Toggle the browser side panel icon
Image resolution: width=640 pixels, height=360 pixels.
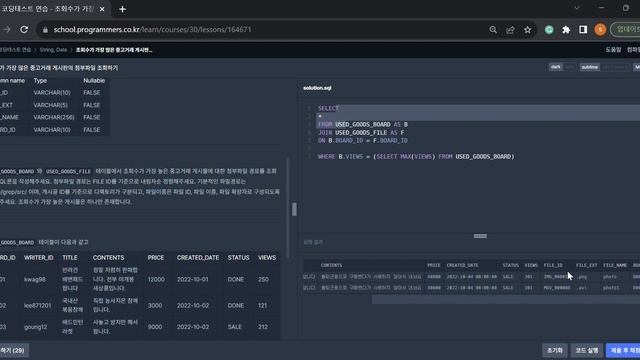[x=583, y=29]
